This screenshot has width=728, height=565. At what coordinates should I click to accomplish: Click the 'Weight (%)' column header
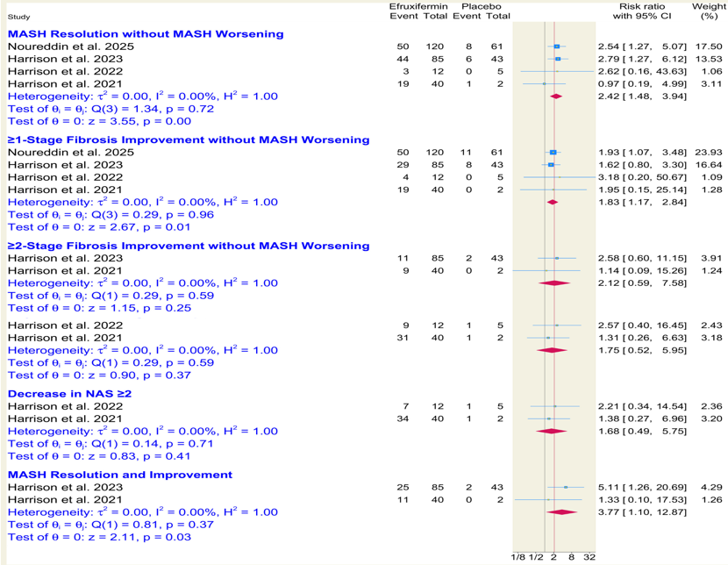coord(709,11)
